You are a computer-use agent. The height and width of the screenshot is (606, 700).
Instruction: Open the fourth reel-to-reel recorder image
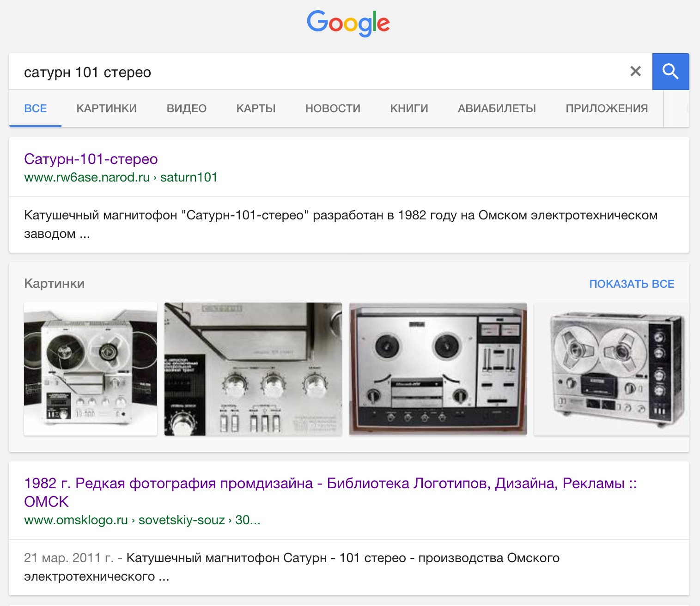click(x=611, y=369)
